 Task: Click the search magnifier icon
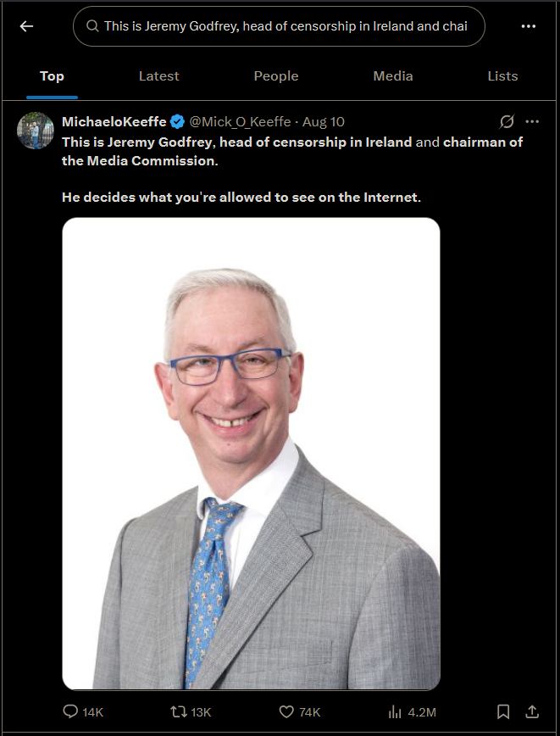(92, 25)
